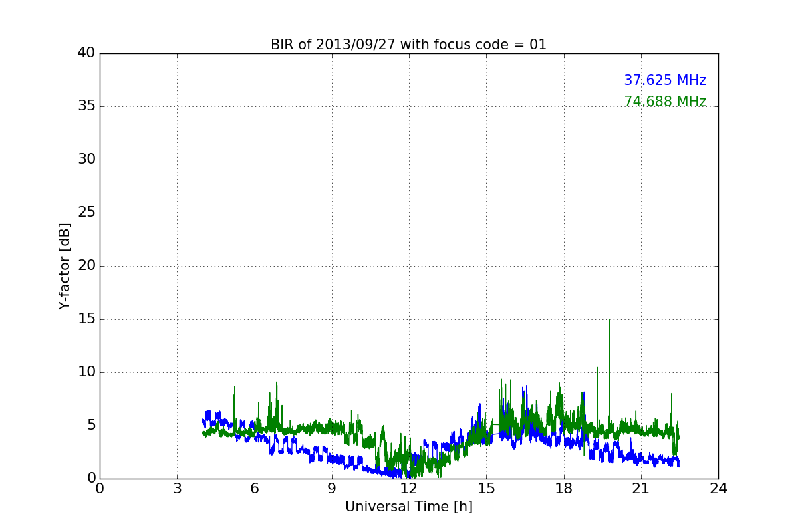Click the y-axis tick label 35

86,106
